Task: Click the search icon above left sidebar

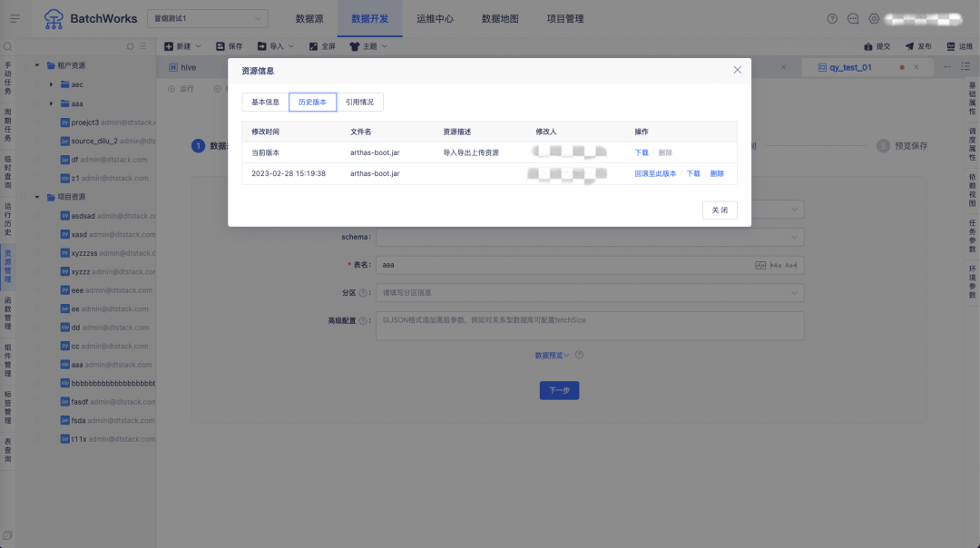Action: coord(8,46)
